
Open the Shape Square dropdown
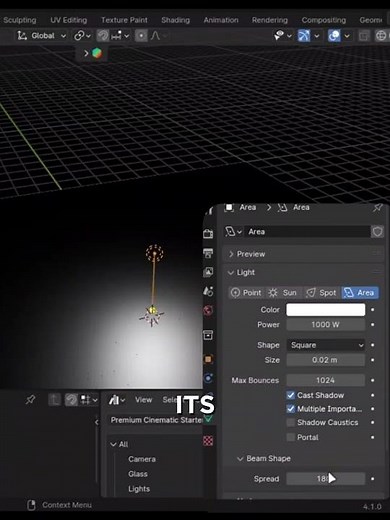pyautogui.click(x=326, y=345)
